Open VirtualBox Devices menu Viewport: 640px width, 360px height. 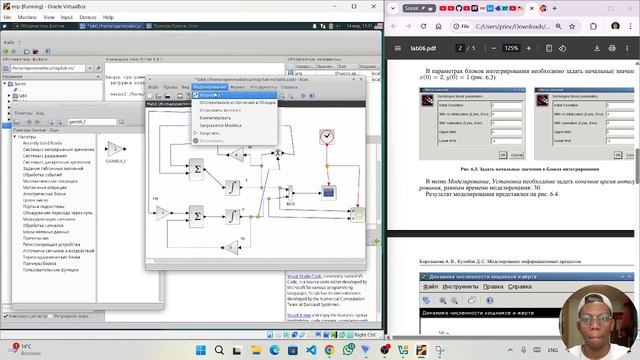[x=88, y=17]
